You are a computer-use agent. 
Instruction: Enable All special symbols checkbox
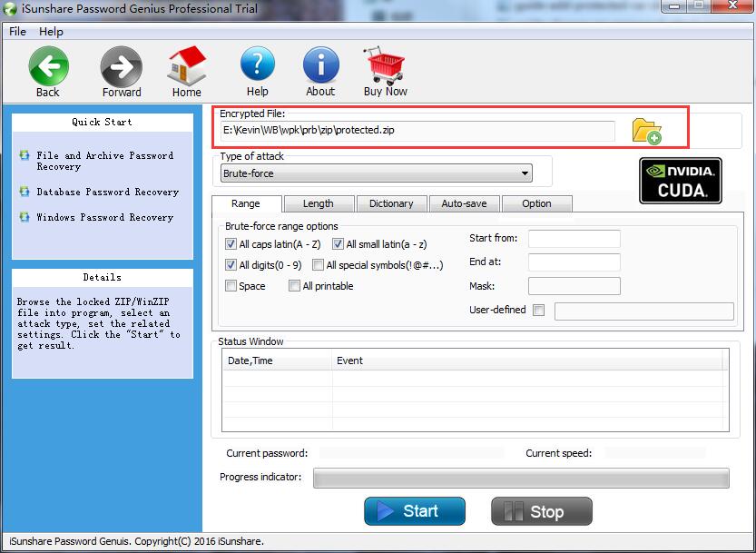[318, 265]
